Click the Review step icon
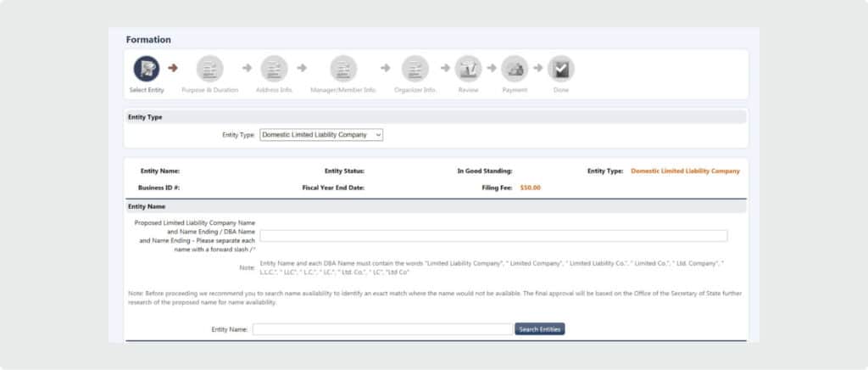The image size is (868, 370). tap(468, 69)
